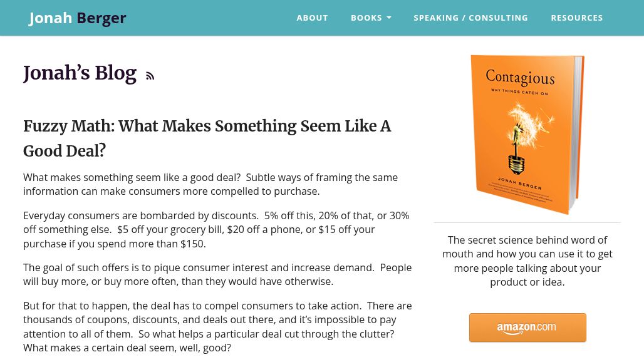Click the thin divider line below the book

(527, 222)
